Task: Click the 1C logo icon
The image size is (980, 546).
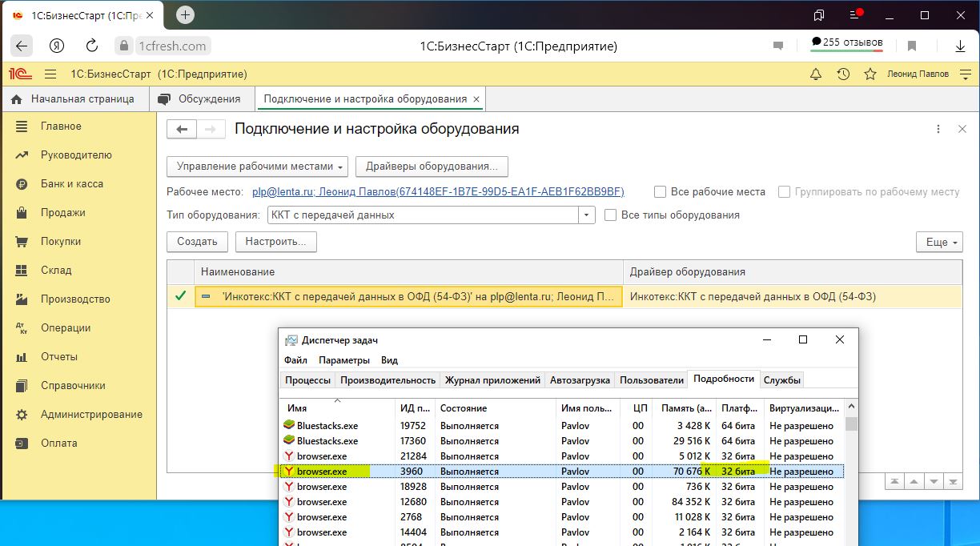Action: [20, 74]
